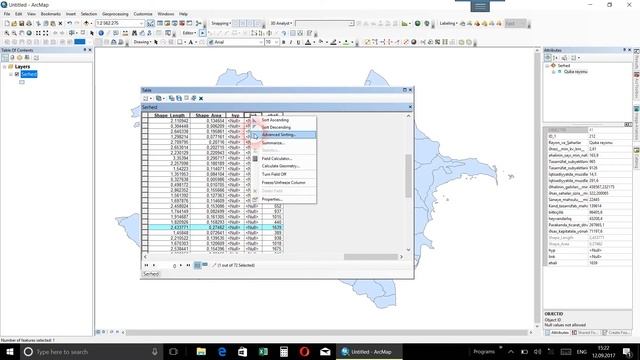
Task: Select row with Shape_Length 2,110942
Action: (x=145, y=121)
